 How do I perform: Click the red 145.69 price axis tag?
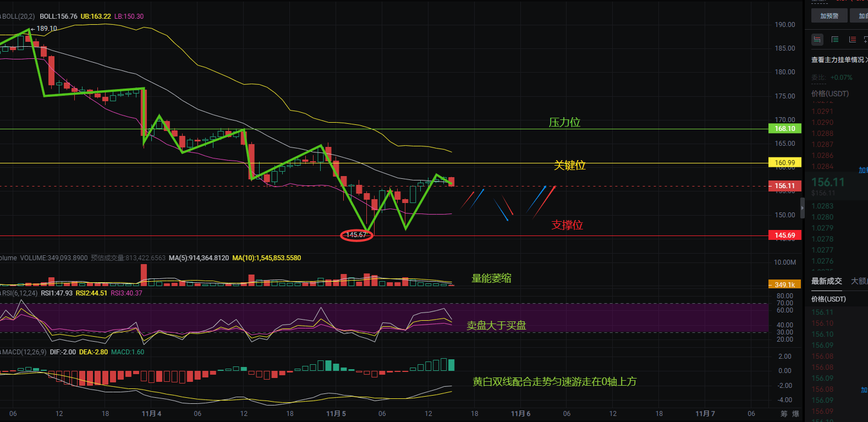785,235
